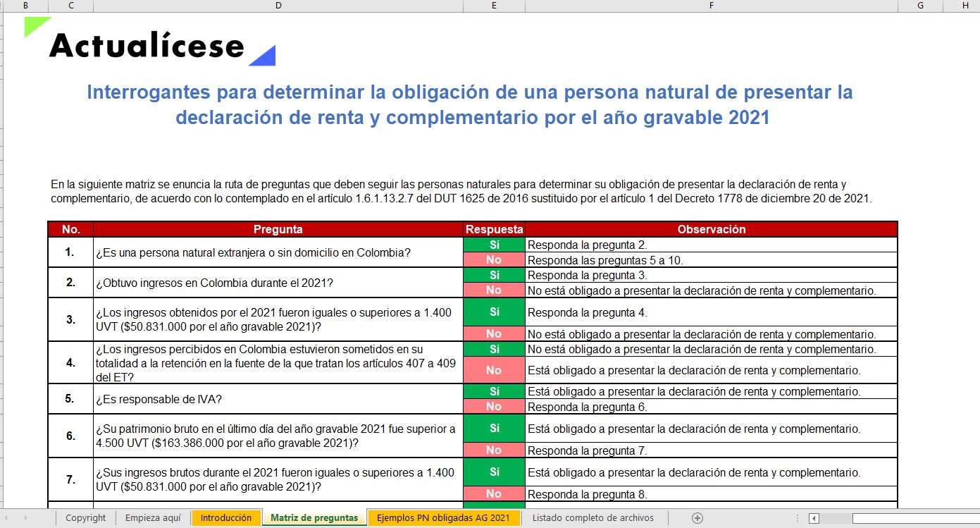Click the 'Sí' cell for question 1
Image resolution: width=980 pixels, height=528 pixels.
pyautogui.click(x=494, y=245)
